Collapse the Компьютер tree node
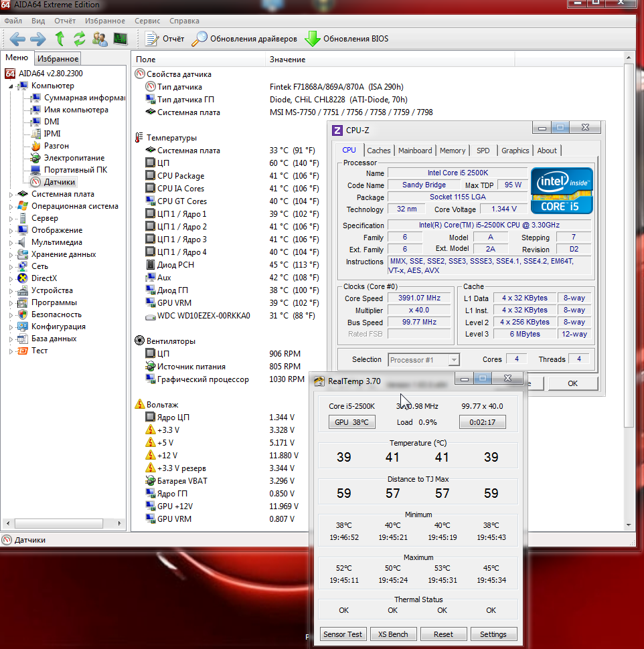Image resolution: width=644 pixels, height=649 pixels. pyautogui.click(x=11, y=86)
